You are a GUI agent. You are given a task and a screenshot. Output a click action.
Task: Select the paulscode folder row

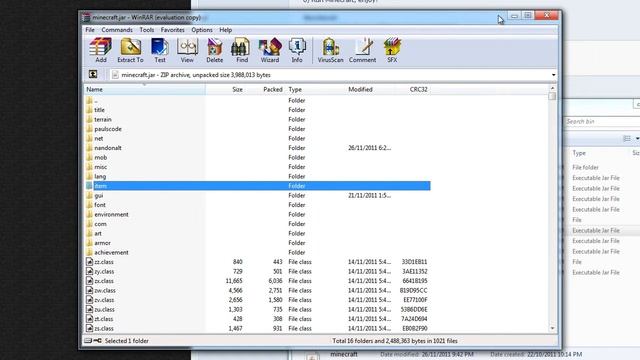pyautogui.click(x=258, y=129)
